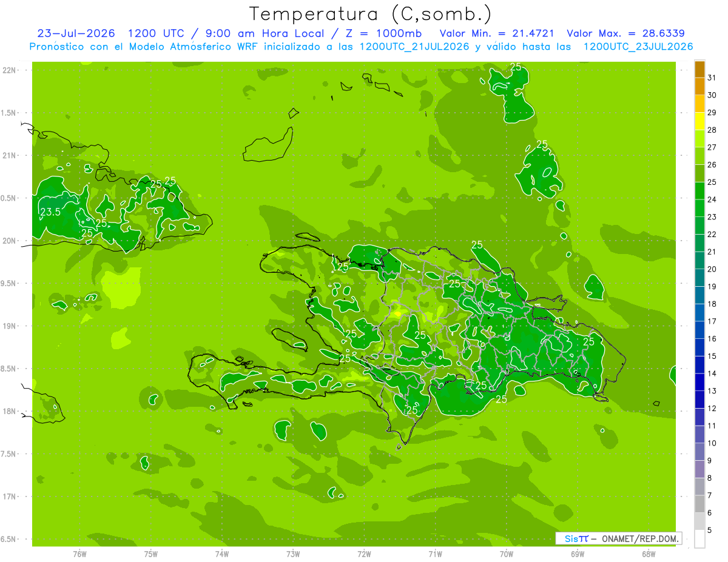Click longitude label '72W'

(364, 554)
